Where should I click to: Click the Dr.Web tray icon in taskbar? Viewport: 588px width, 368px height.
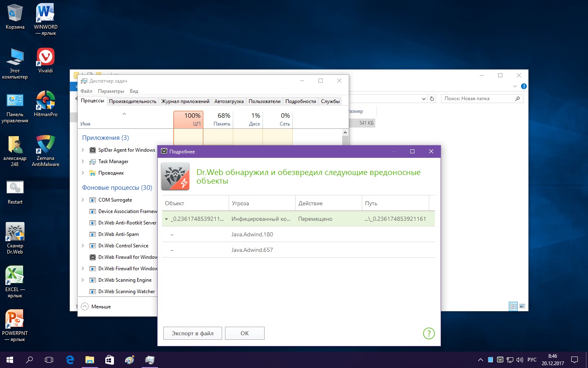tap(500, 360)
